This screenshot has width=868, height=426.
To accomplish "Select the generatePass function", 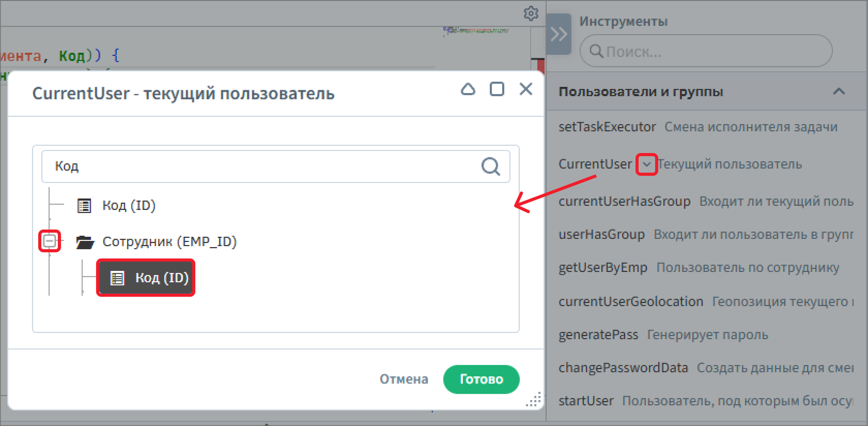I will pyautogui.click(x=598, y=335).
